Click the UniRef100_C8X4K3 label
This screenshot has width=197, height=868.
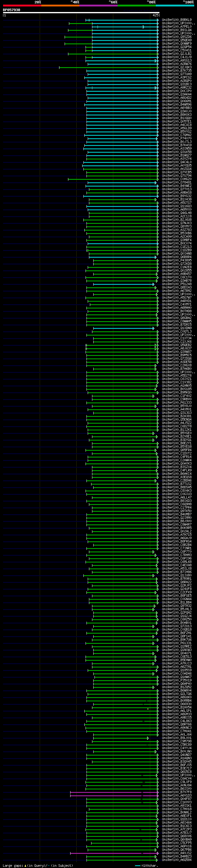[176, 491]
